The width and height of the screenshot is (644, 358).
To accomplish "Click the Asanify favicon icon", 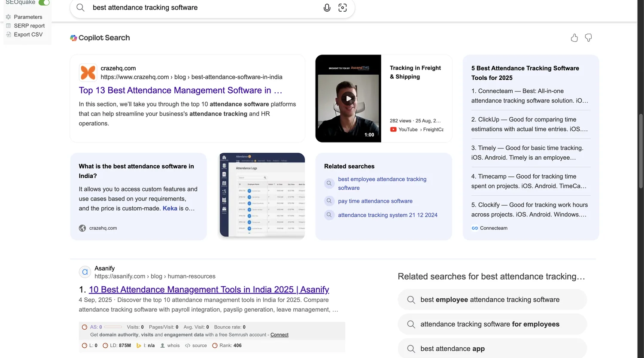I will click(x=85, y=272).
